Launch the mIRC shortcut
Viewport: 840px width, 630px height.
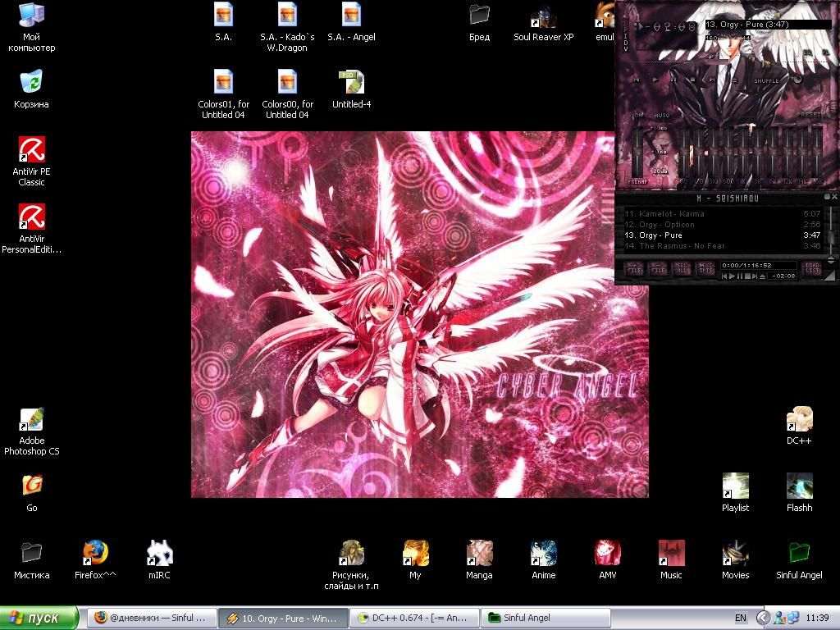(x=160, y=561)
